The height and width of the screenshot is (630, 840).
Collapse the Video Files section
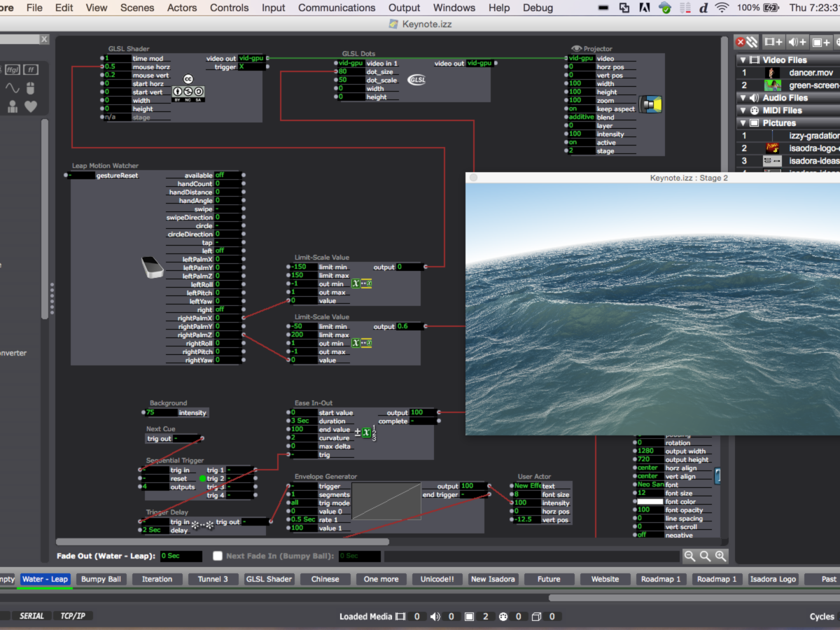tap(741, 60)
